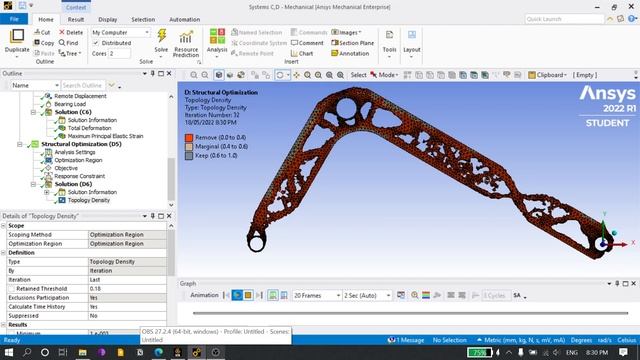Click the Duplicate icon in the ribbon
640x360 pixels.
pos(17,36)
